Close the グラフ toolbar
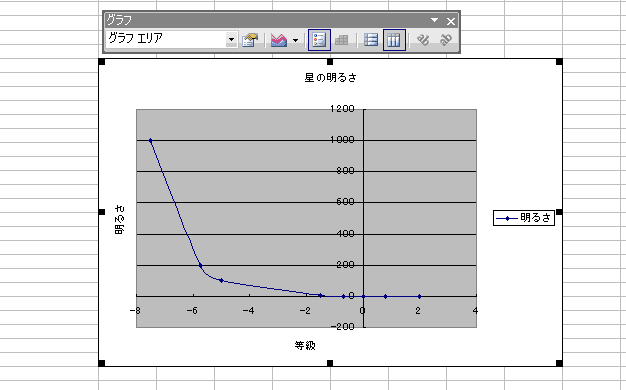626x390 pixels. 451,21
